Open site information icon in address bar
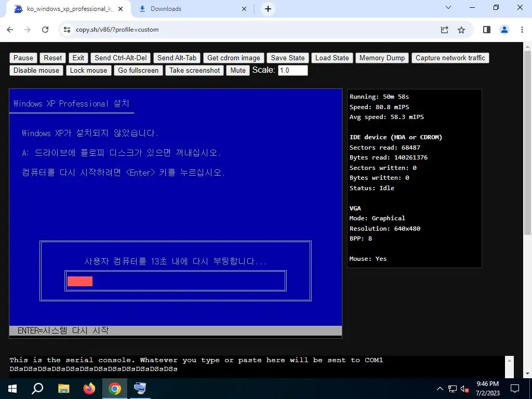 coord(67,30)
